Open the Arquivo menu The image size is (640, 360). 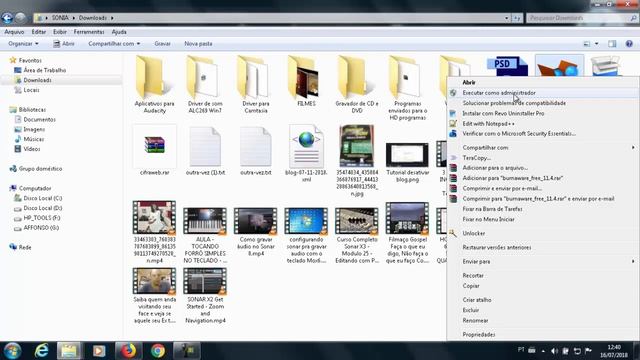[14, 32]
